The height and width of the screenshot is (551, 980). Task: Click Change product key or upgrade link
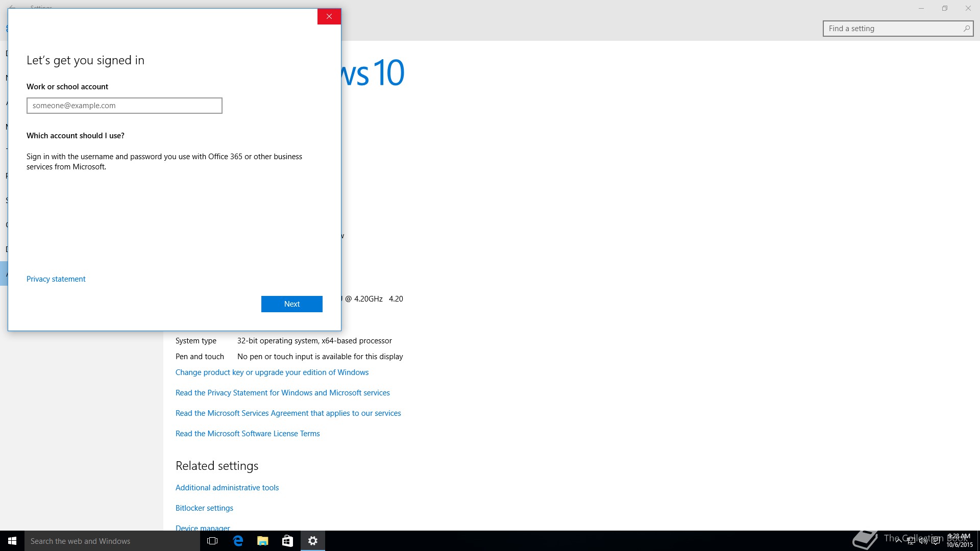(x=272, y=372)
